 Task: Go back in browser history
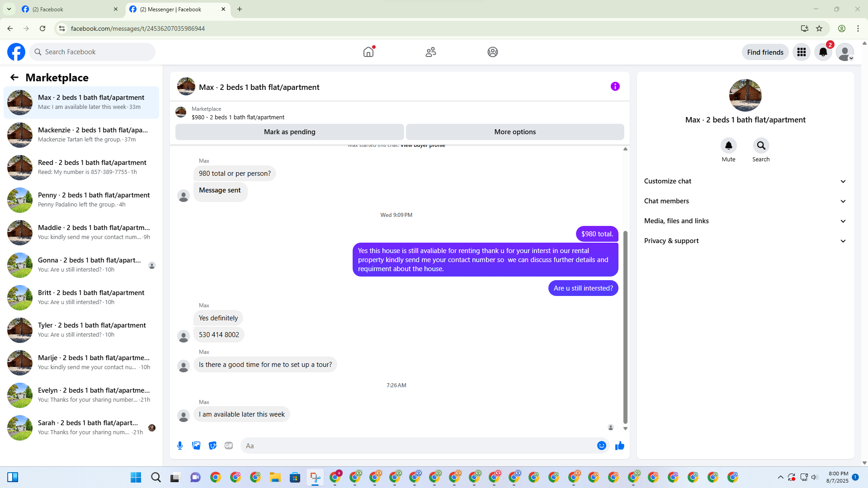pyautogui.click(x=10, y=28)
